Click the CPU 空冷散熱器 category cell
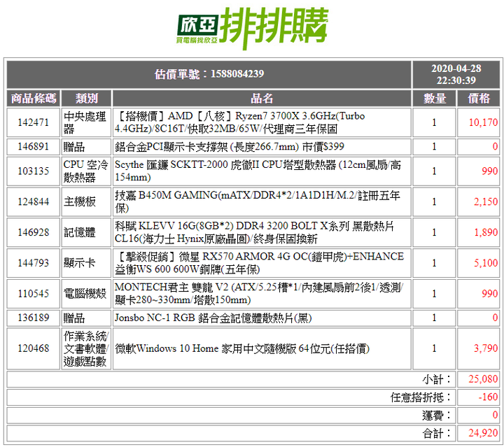Screen dimensions: 504x447 86,171
